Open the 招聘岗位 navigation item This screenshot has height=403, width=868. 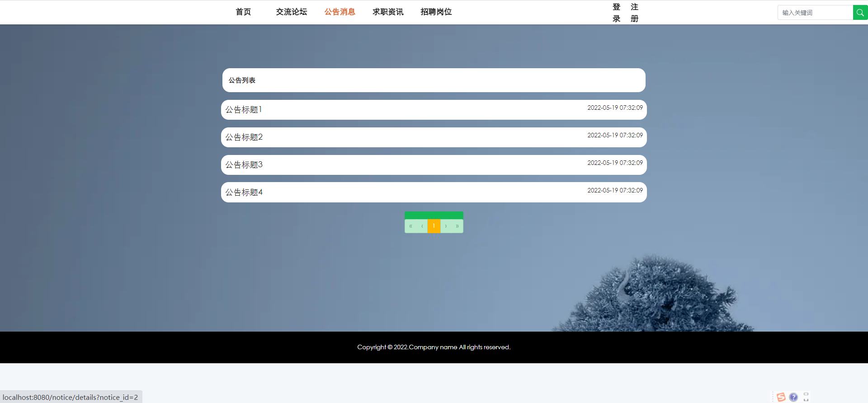(436, 12)
